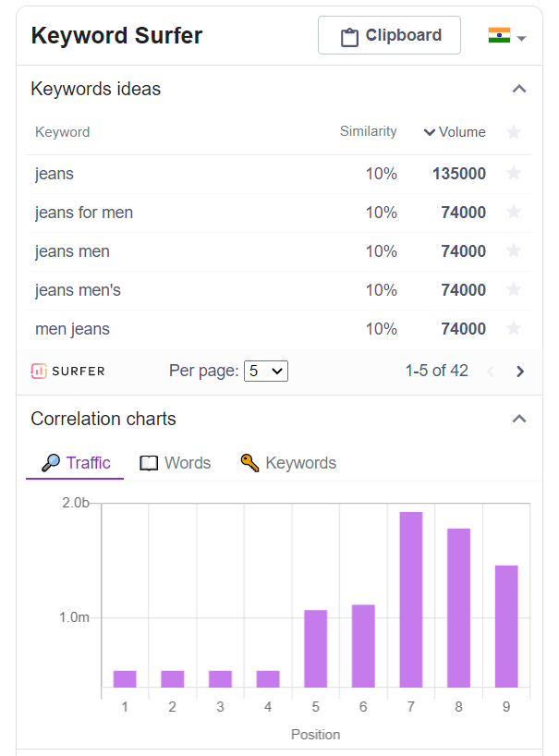Click the position 4 traffic bar
Viewport: 559px width, 756px height.
pyautogui.click(x=268, y=679)
